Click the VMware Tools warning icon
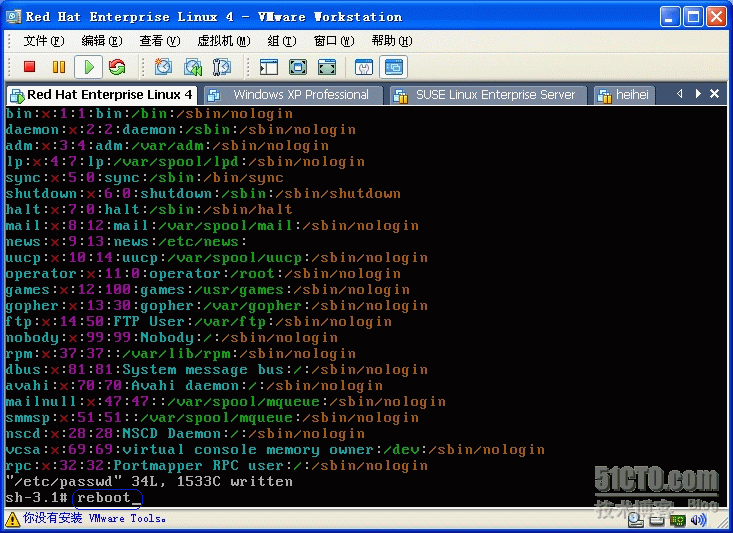 12,519
